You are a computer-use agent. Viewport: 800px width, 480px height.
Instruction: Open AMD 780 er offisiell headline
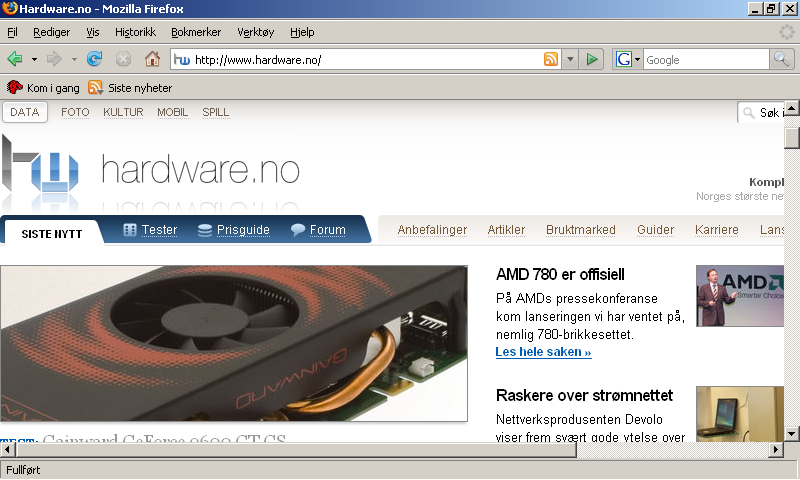[x=560, y=274]
